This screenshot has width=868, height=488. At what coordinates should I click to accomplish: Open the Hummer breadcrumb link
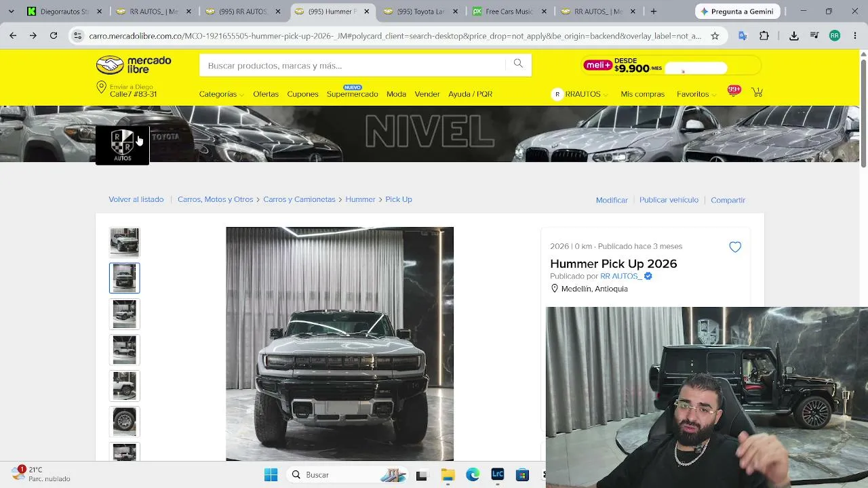pos(360,199)
